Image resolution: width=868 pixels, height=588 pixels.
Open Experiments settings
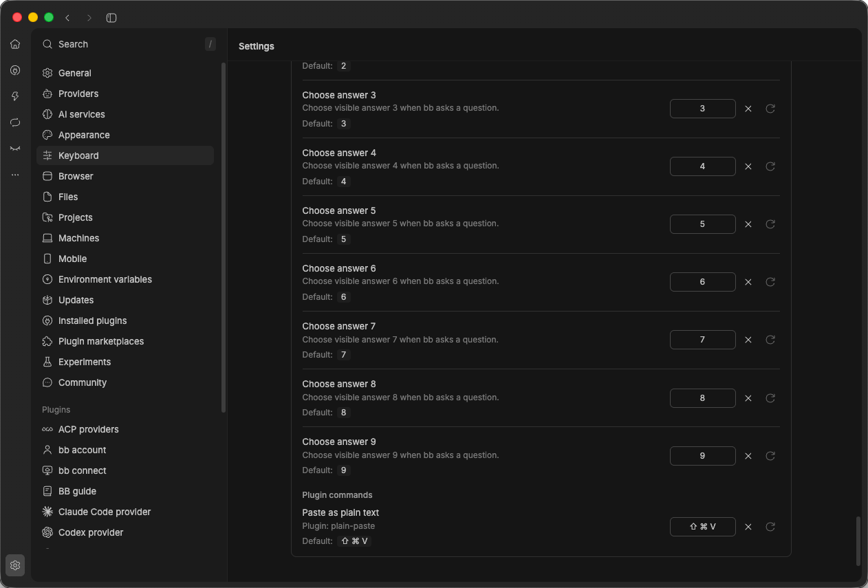[x=125, y=362]
